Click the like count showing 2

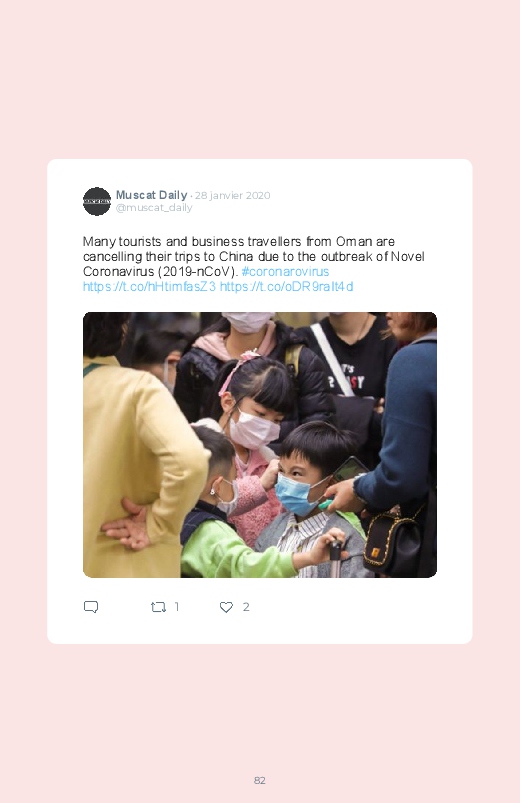click(246, 607)
